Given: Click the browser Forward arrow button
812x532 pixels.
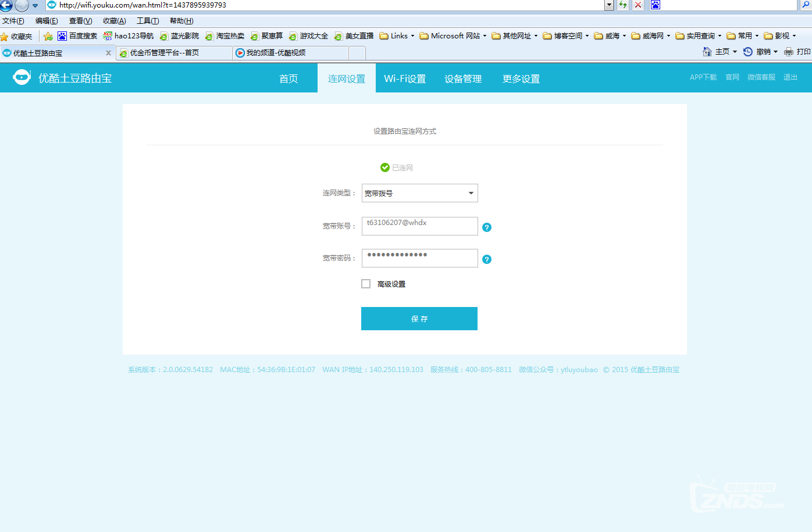Looking at the screenshot, I should pyautogui.click(x=22, y=5).
